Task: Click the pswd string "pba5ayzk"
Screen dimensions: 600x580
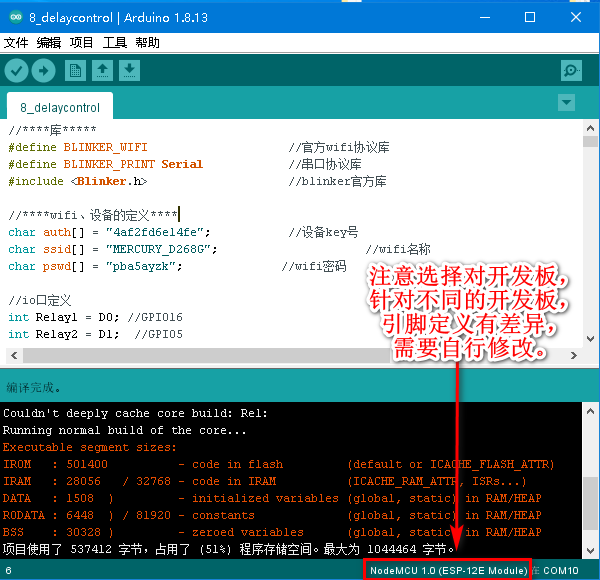Action: [x=144, y=266]
